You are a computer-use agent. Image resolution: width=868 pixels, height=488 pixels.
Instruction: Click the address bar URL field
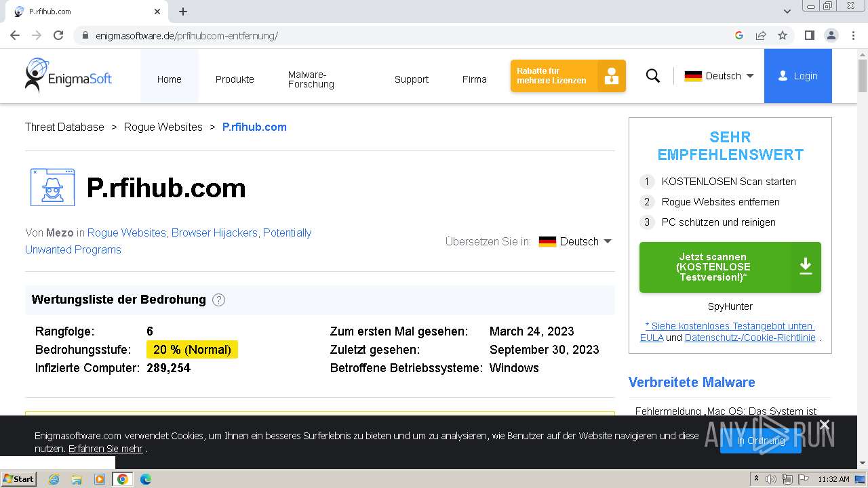coord(407,35)
